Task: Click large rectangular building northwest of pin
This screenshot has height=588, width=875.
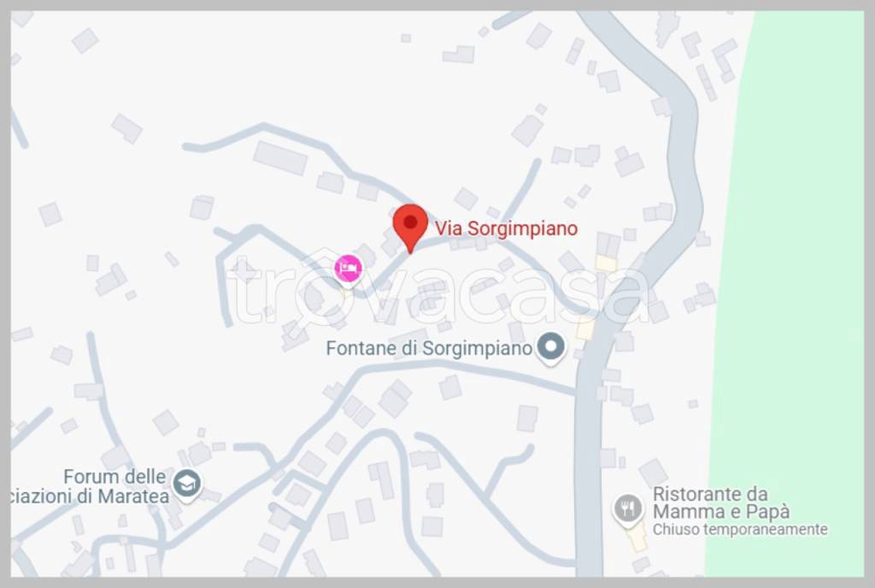Action: click(280, 158)
